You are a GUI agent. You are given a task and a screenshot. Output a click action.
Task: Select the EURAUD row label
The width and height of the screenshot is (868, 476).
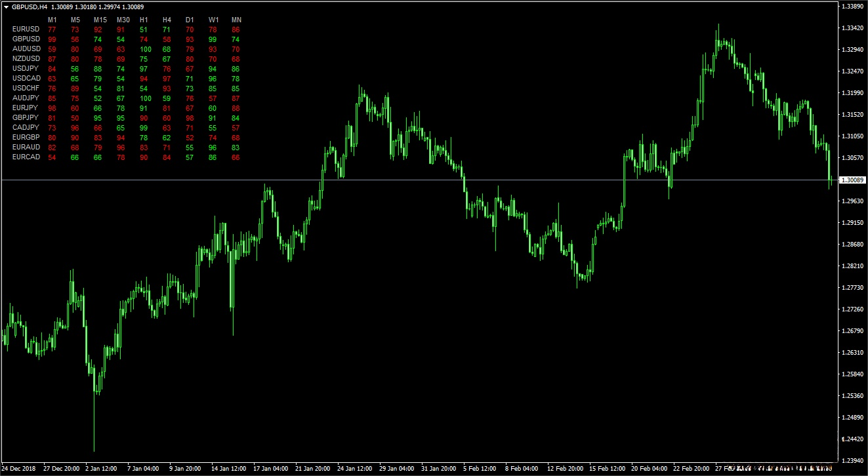coord(26,147)
